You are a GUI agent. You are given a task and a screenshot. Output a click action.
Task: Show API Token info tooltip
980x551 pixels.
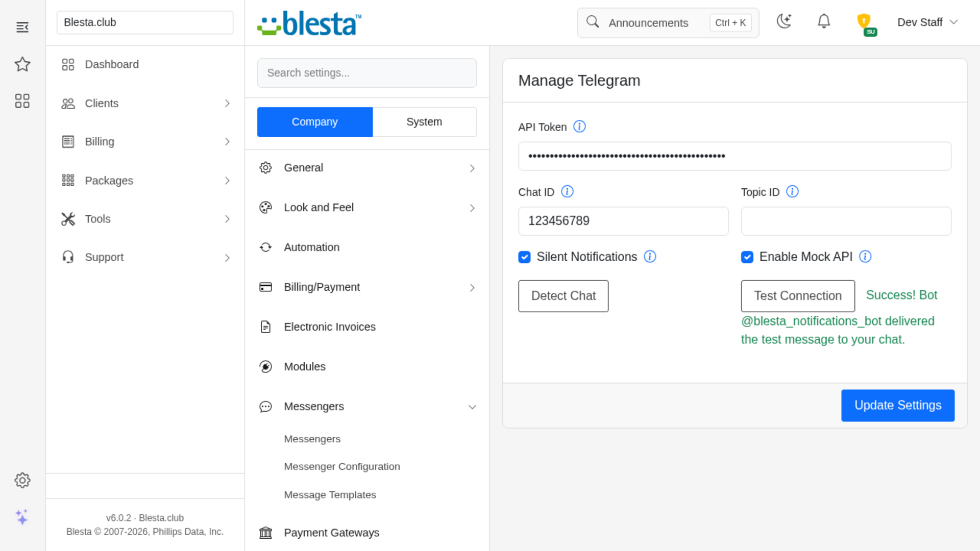tap(579, 127)
